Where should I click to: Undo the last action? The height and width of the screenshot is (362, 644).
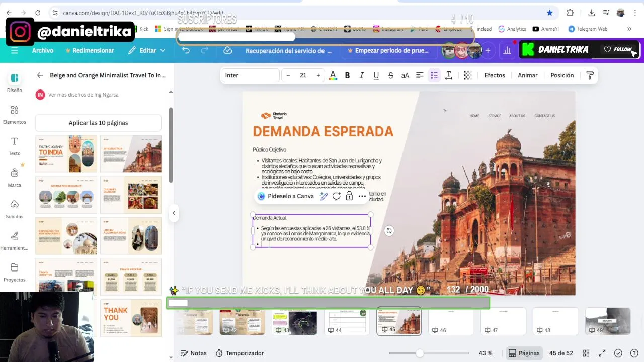tap(186, 50)
